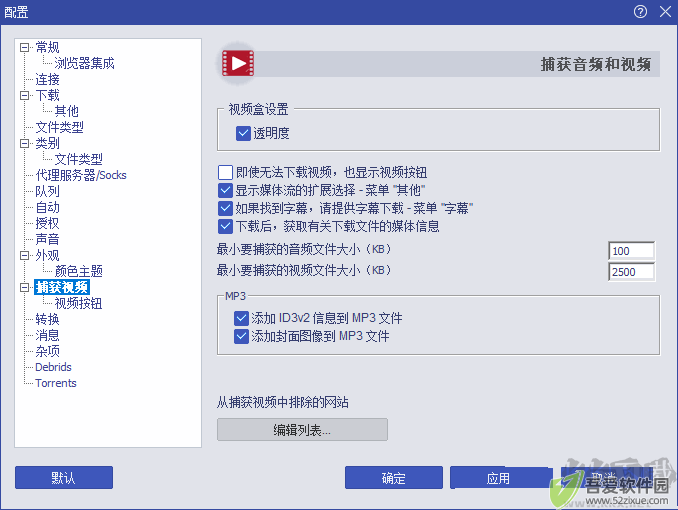Screen dimensions: 678x510
Task: Open 颜色主题 settings page
Action: pos(78,271)
